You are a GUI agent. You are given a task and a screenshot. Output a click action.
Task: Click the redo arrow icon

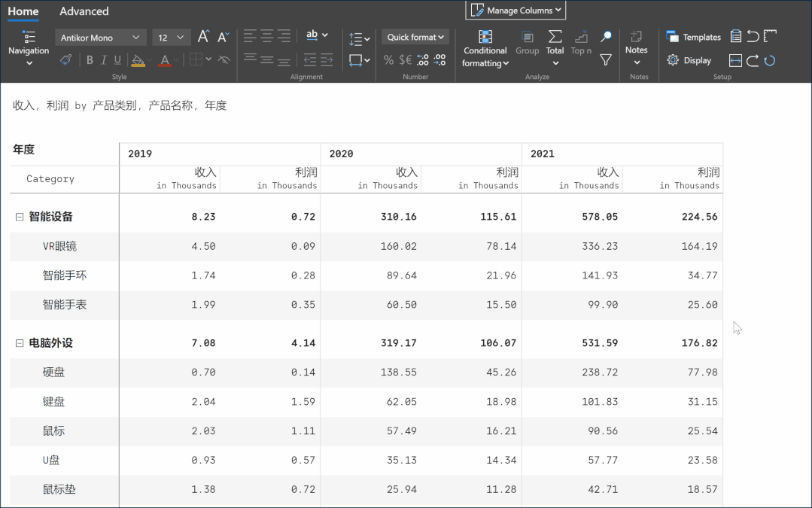tap(753, 61)
